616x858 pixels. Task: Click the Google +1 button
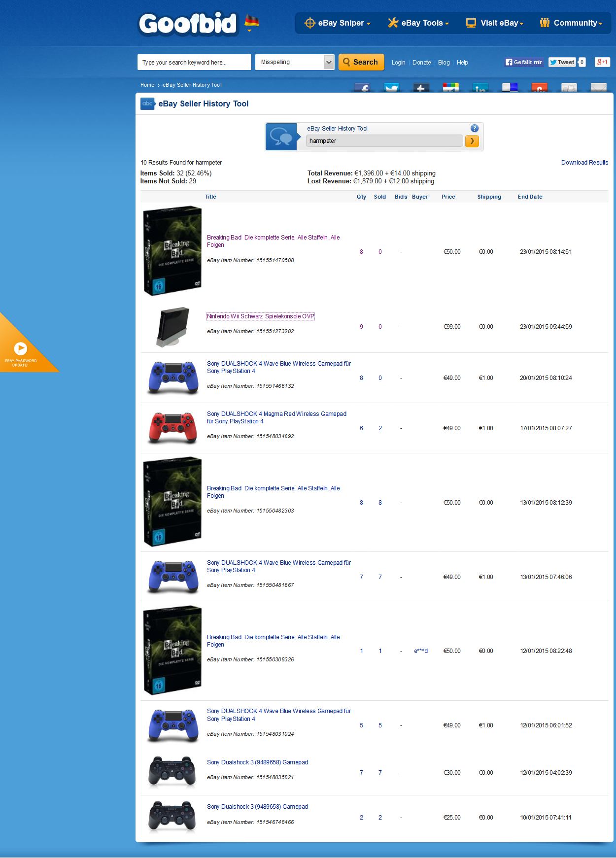(x=602, y=62)
